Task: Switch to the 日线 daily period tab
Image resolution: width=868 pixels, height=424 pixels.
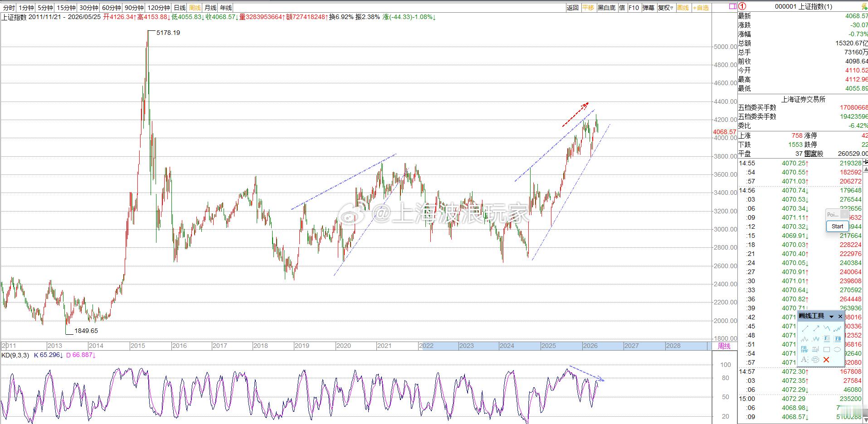Action: click(x=180, y=8)
